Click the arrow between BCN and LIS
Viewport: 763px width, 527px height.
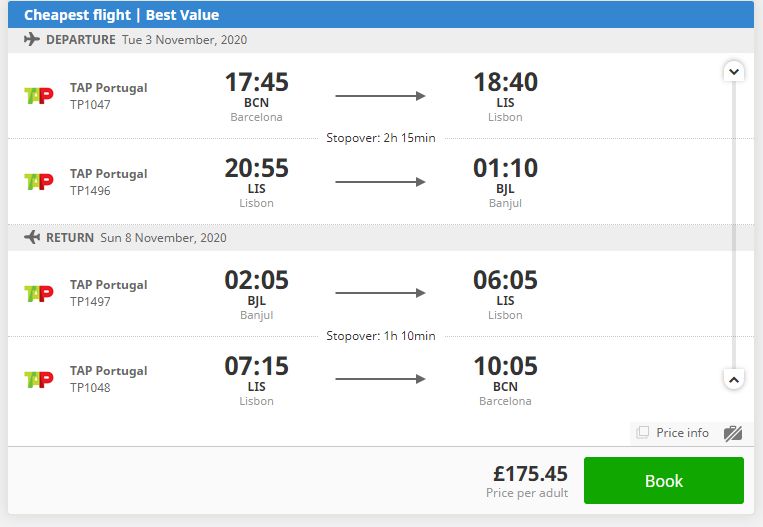[381, 96]
